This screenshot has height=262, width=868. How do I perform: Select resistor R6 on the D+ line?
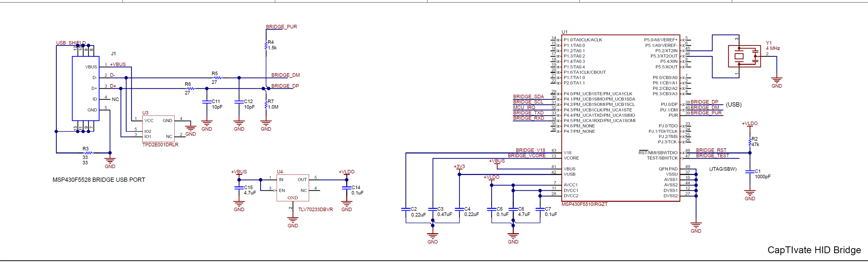coord(191,89)
